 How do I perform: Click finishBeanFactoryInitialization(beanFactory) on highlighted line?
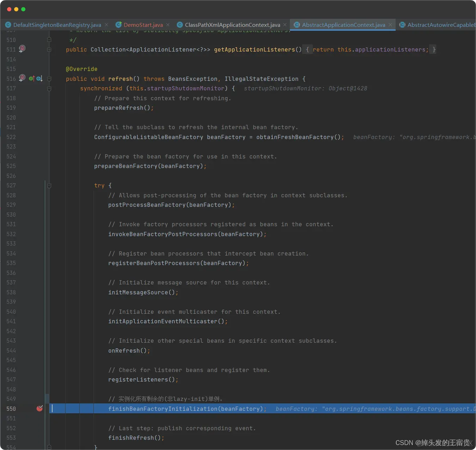click(185, 409)
